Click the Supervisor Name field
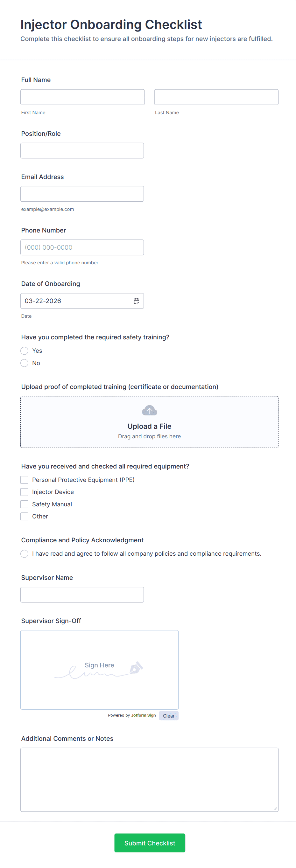Screen dimensions: 296x868 coord(82,594)
